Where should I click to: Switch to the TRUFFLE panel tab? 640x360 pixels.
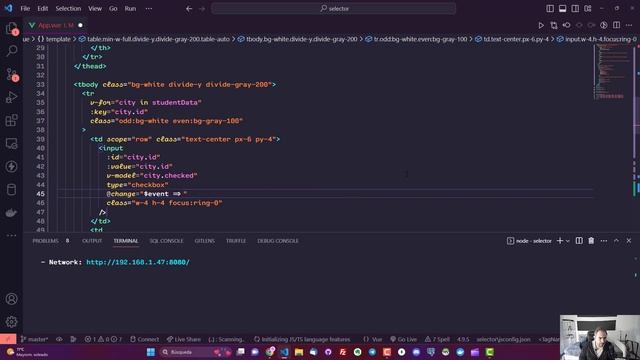236,241
